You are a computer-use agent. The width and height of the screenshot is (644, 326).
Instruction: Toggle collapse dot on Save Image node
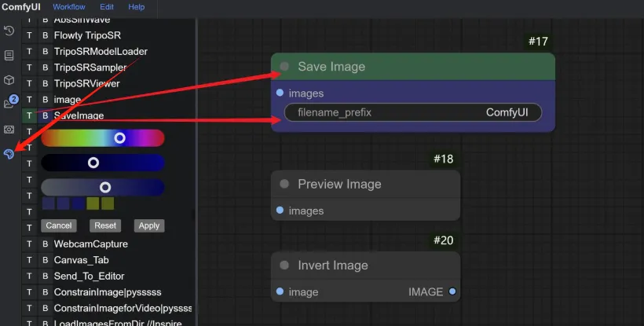tap(284, 67)
